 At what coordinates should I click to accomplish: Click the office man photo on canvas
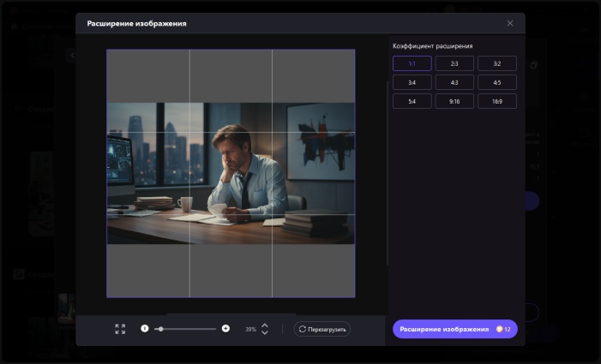pyautogui.click(x=231, y=173)
